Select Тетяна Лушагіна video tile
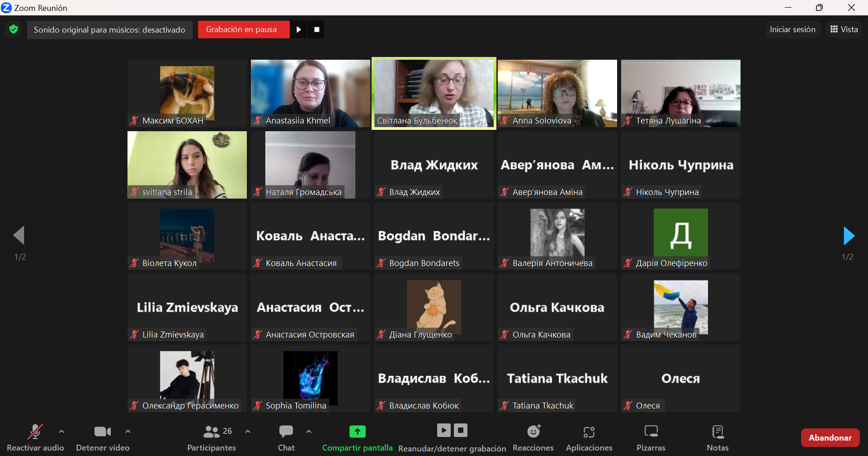868x456 pixels. click(681, 93)
